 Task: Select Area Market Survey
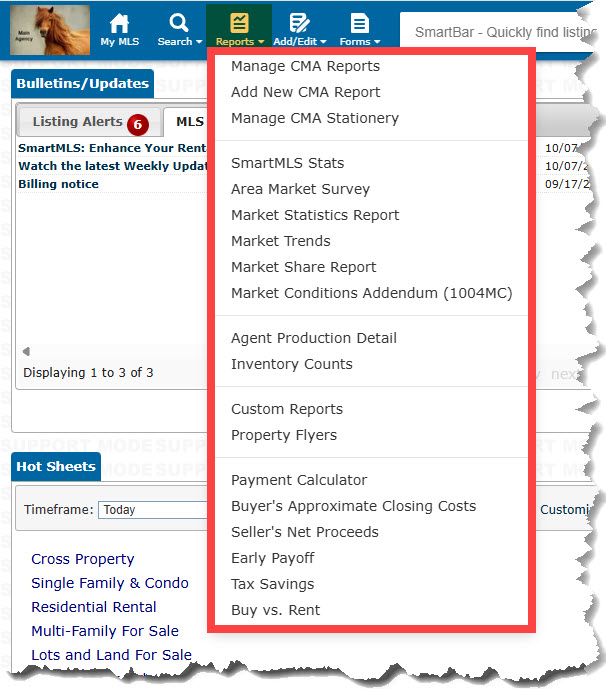click(x=300, y=189)
